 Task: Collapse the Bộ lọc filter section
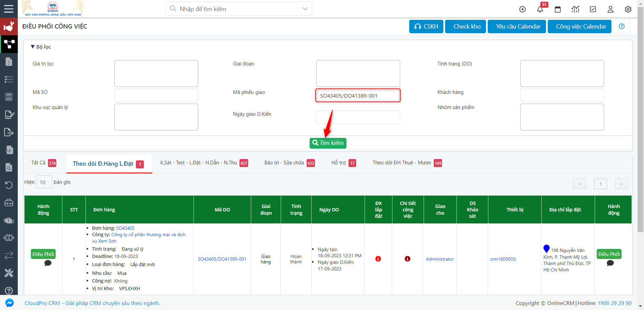point(41,47)
